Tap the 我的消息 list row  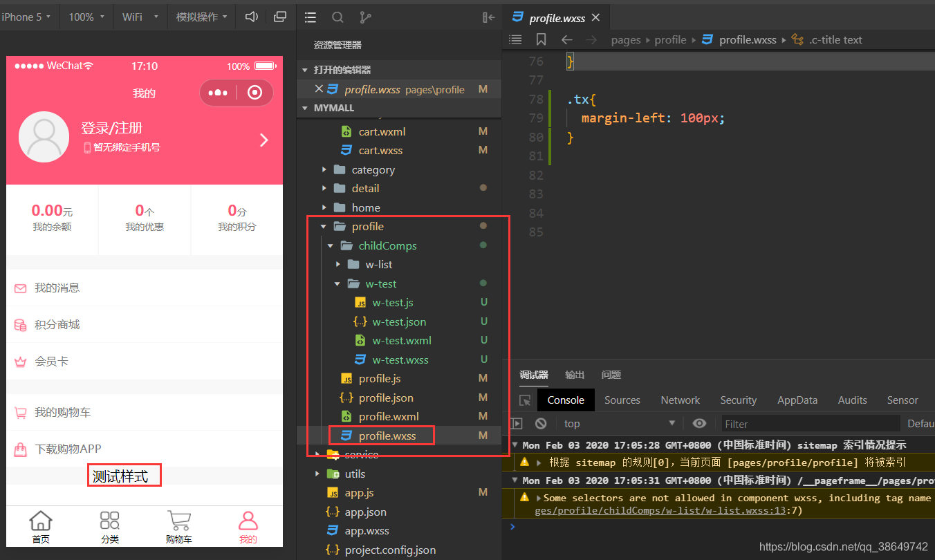[145, 288]
